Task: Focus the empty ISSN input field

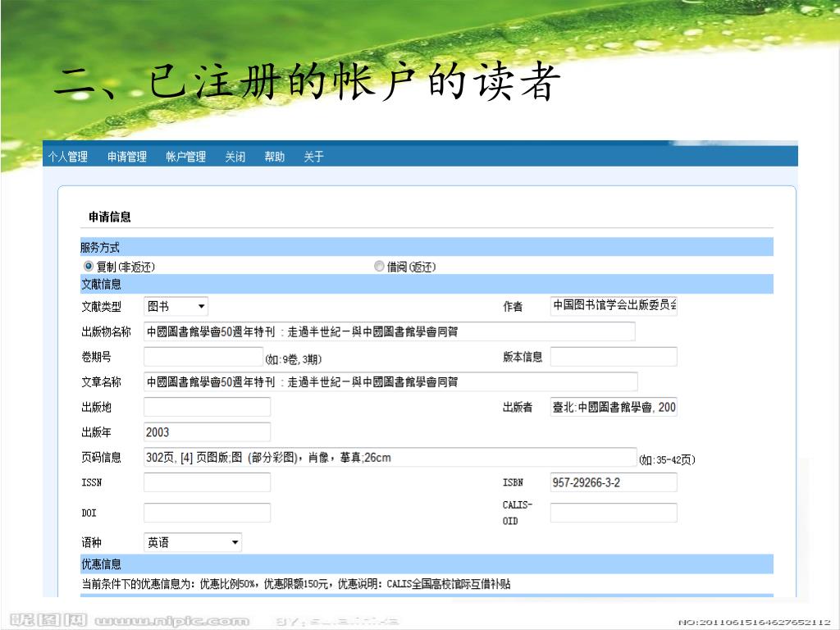Action: tap(207, 482)
